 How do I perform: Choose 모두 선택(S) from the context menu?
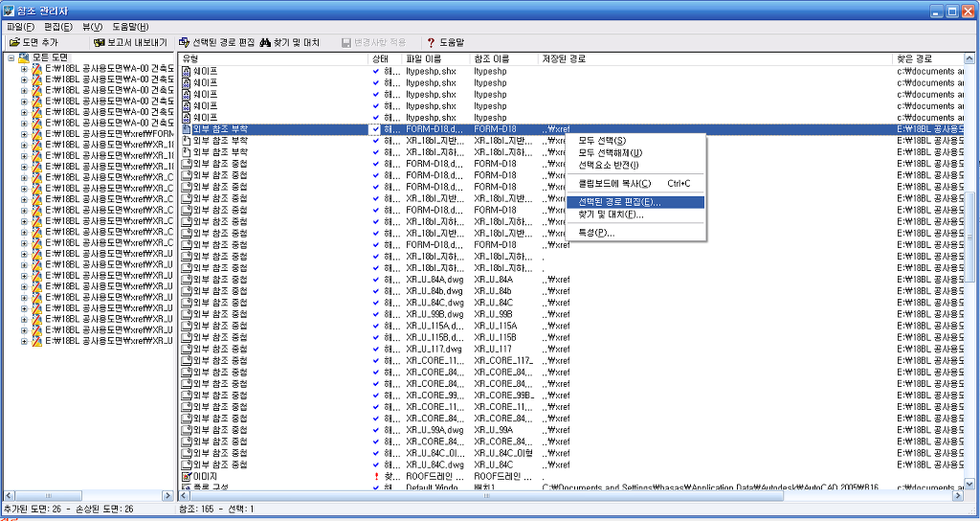635,142
